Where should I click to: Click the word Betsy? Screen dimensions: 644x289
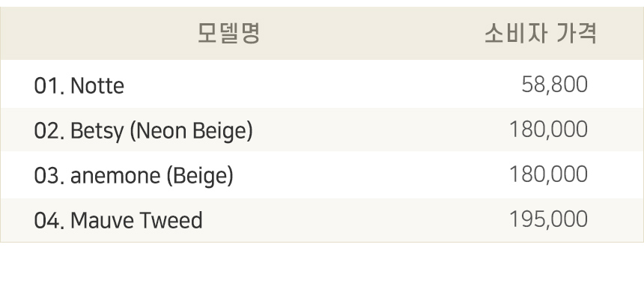coord(97,131)
